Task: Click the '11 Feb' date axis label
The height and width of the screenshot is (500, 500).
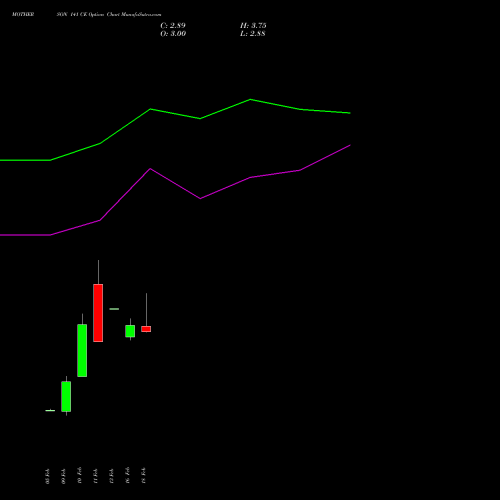Action: 95,476
